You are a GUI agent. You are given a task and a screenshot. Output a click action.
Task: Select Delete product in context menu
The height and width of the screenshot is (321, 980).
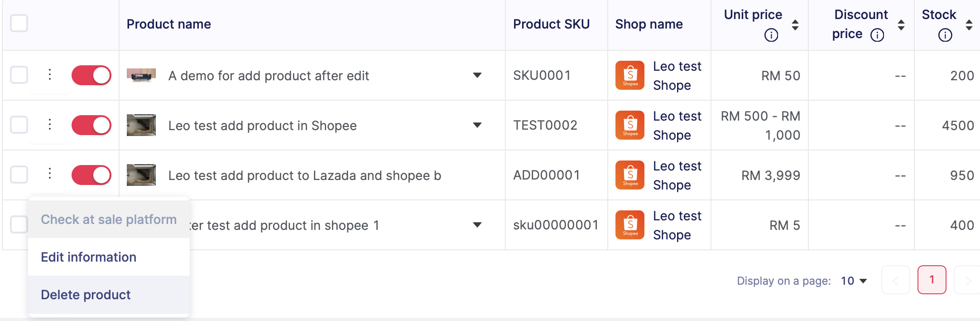pyautogui.click(x=86, y=295)
